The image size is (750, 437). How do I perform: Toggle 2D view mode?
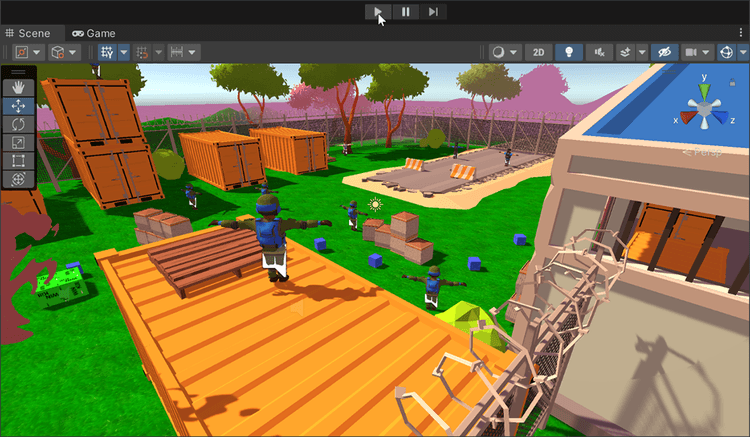coord(538,52)
